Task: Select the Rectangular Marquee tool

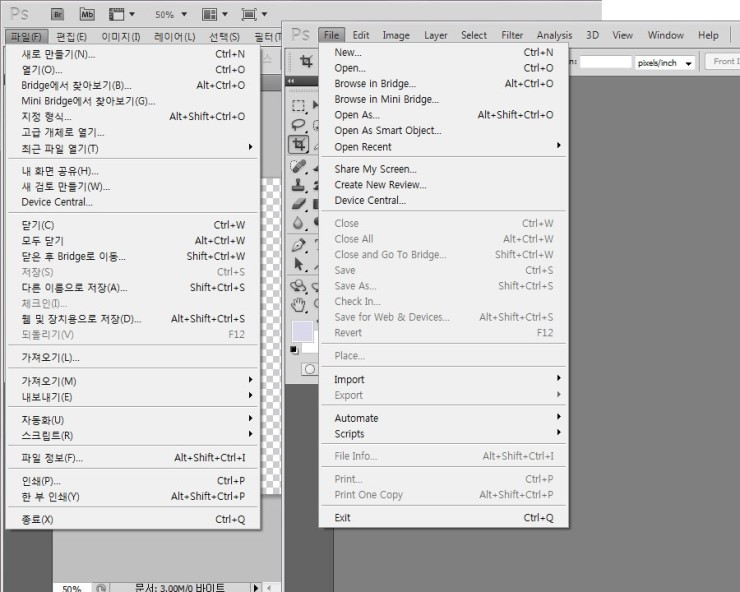Action: point(298,105)
